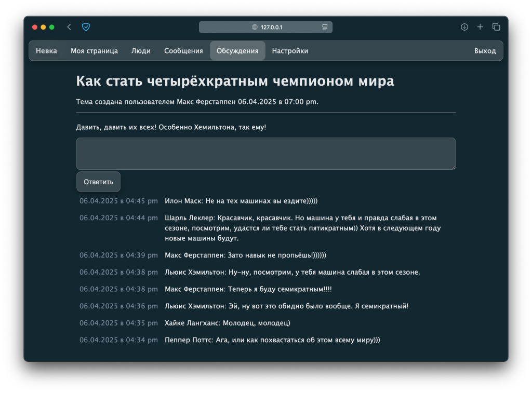Image resolution: width=532 pixels, height=393 pixels.
Task: Show the tab overview icon
Action: (x=496, y=27)
